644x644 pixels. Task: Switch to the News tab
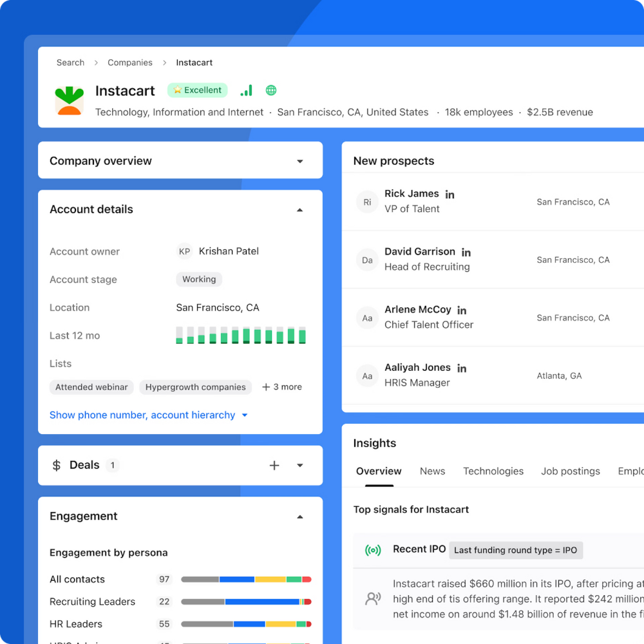pyautogui.click(x=432, y=471)
